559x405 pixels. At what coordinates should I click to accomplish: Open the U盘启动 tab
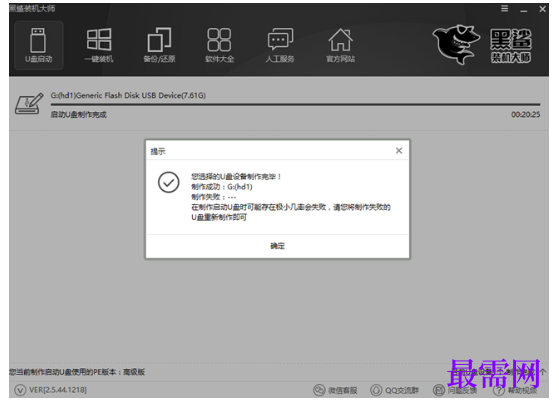pyautogui.click(x=39, y=45)
